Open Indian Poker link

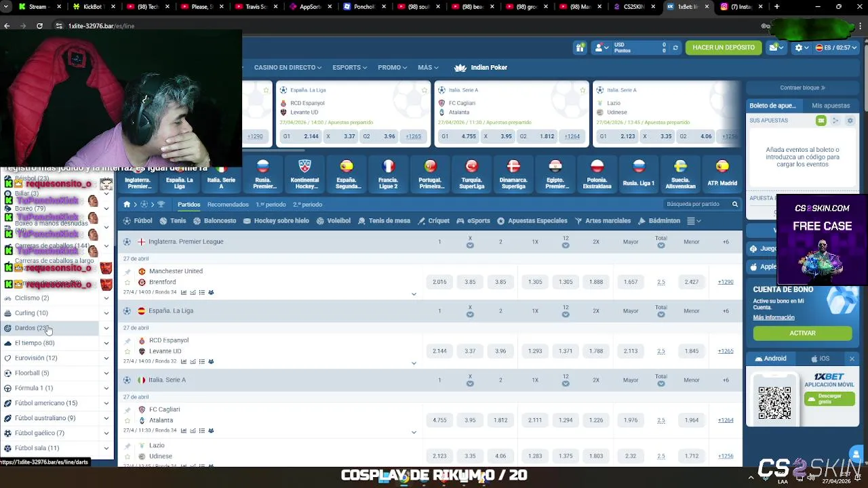coord(481,68)
